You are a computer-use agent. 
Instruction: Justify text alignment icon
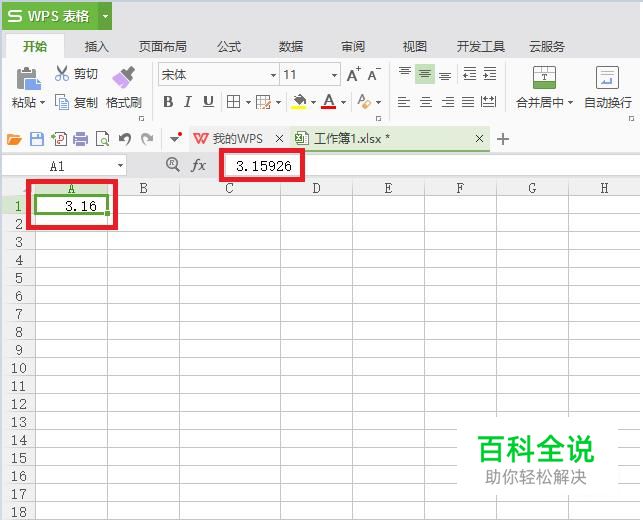[x=468, y=102]
